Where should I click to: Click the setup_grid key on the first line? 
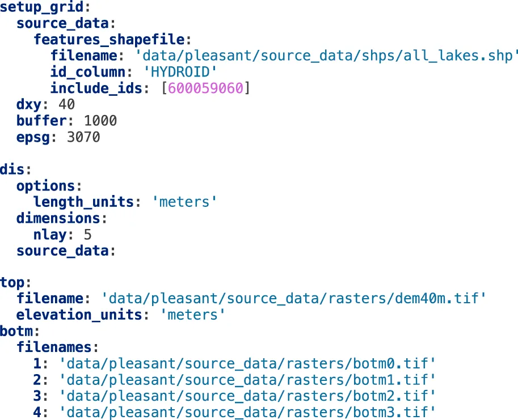click(x=41, y=7)
